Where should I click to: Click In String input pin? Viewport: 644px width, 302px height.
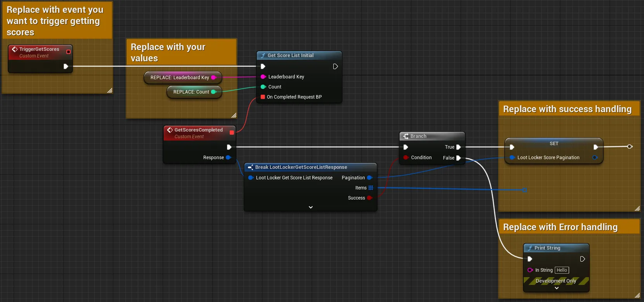pyautogui.click(x=530, y=270)
